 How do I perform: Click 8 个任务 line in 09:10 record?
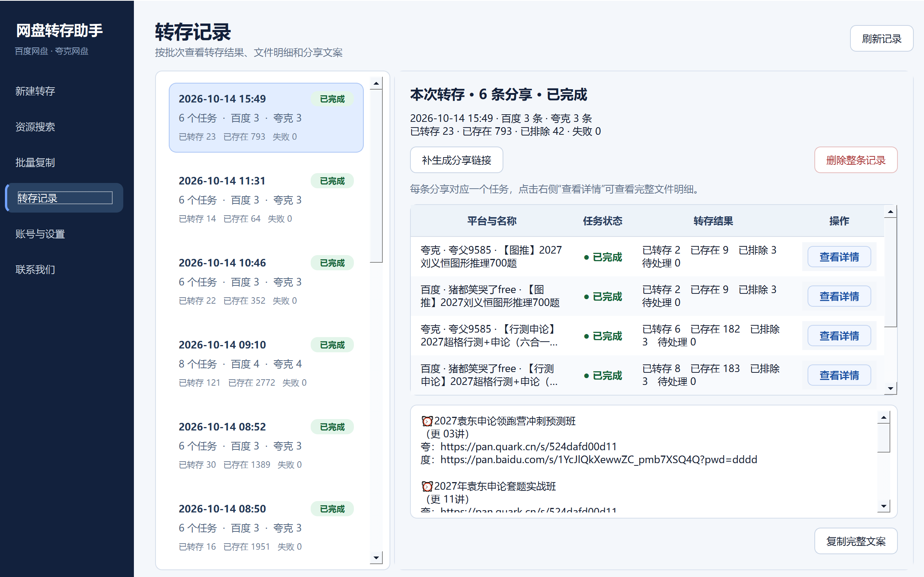pos(240,364)
